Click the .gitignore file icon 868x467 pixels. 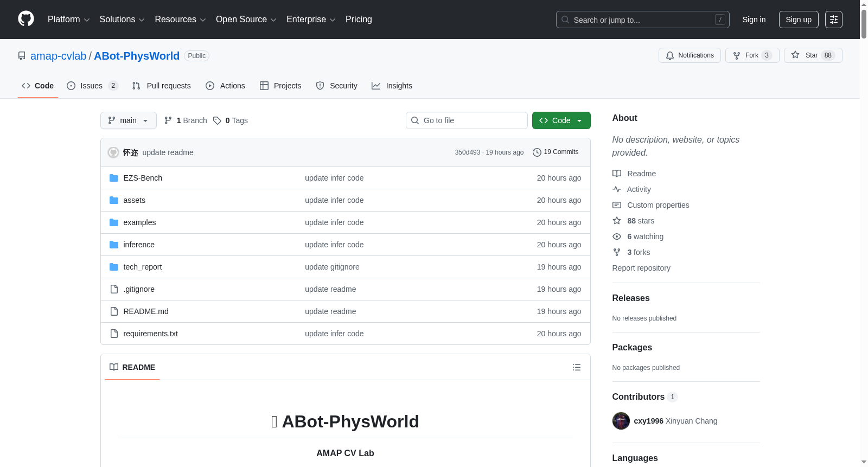[x=114, y=289]
